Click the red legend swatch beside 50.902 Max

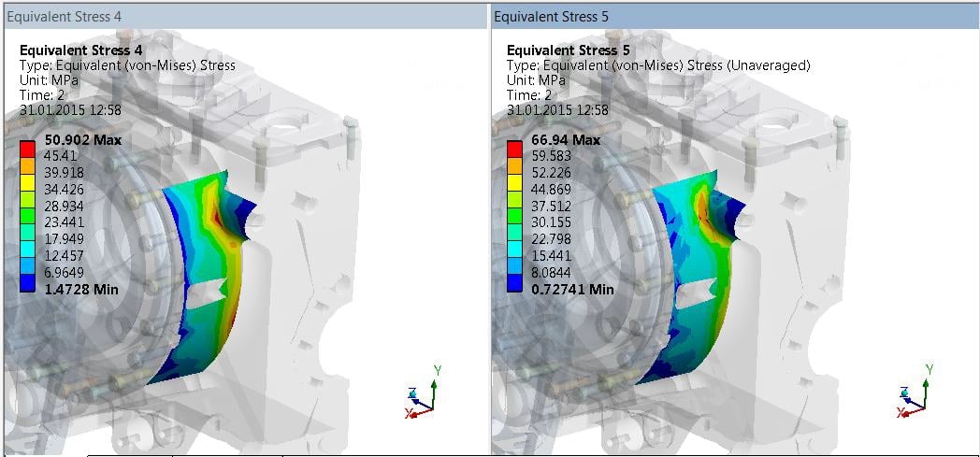[27, 149]
